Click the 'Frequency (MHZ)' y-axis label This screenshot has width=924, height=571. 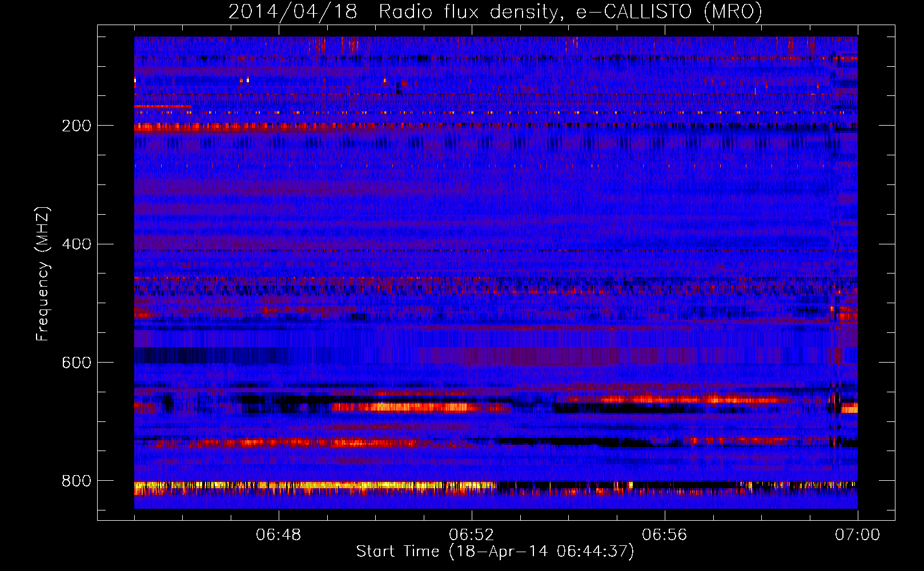(43, 274)
